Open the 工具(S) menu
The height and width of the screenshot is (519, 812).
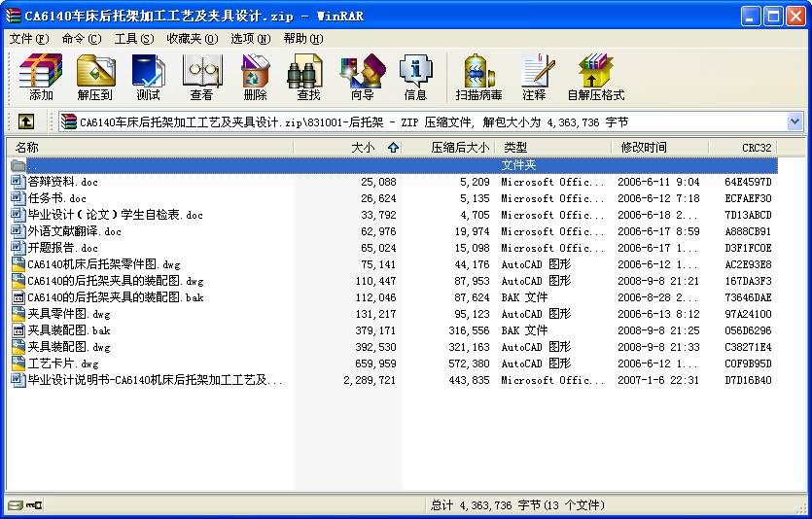click(134, 38)
